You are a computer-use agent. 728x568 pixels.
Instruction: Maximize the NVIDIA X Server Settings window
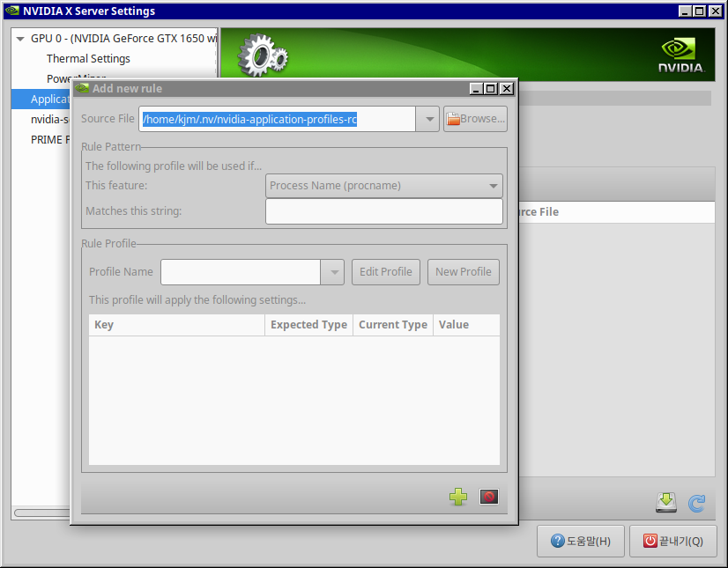(x=700, y=11)
